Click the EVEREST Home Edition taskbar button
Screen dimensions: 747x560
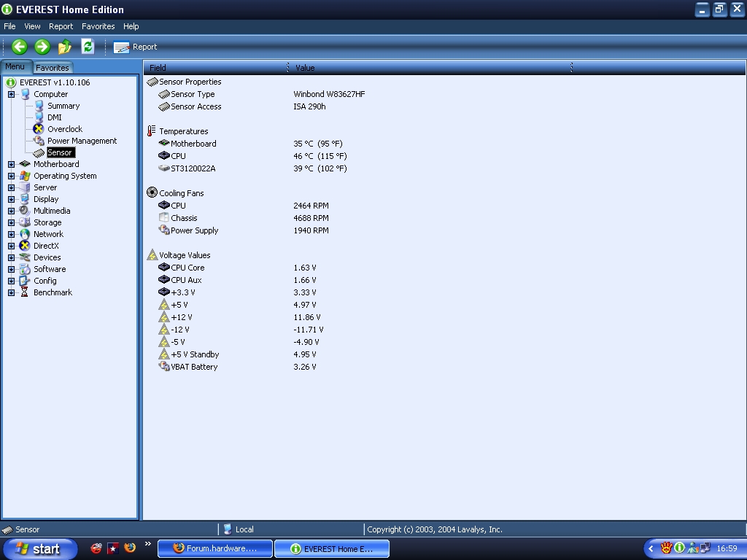(332, 548)
